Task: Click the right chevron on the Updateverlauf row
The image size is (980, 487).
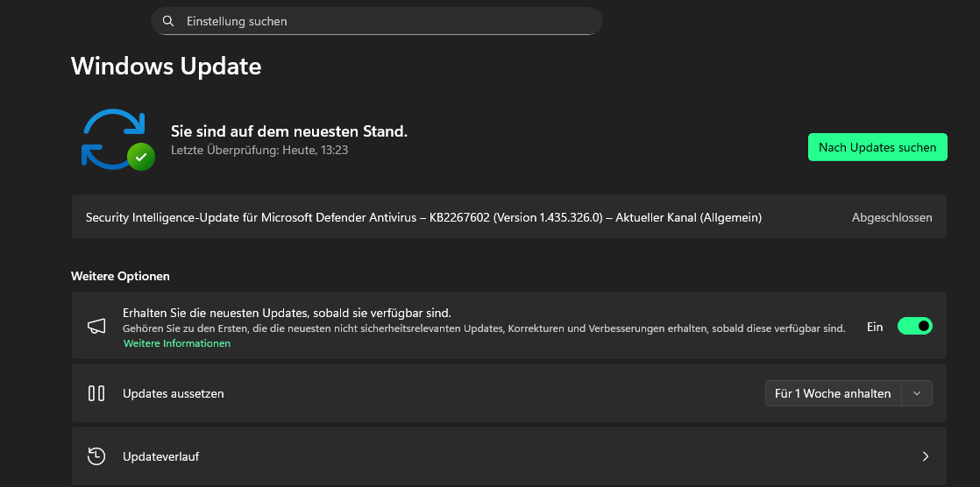Action: [926, 456]
